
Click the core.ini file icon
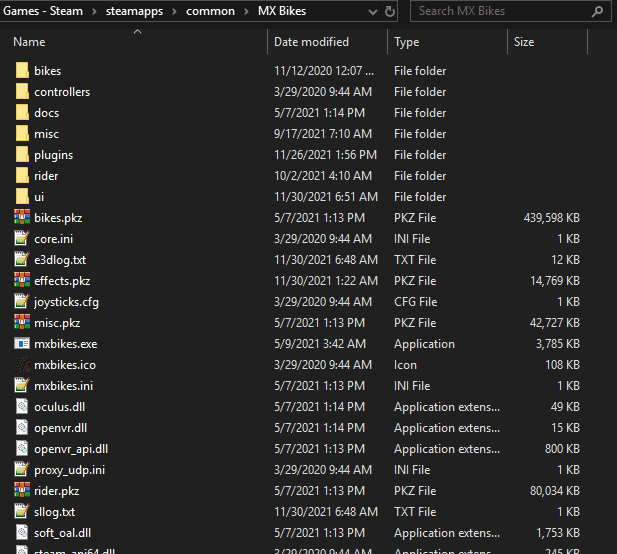[x=22, y=239]
